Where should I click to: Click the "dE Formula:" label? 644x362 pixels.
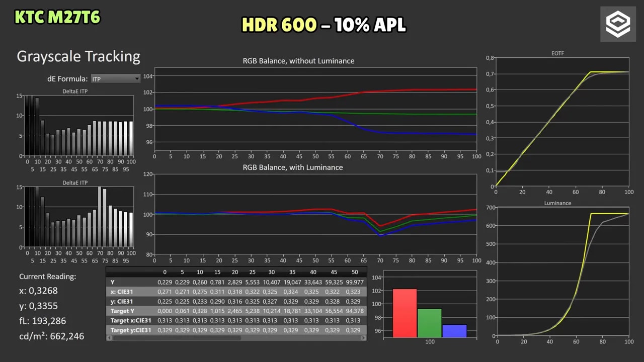67,79
